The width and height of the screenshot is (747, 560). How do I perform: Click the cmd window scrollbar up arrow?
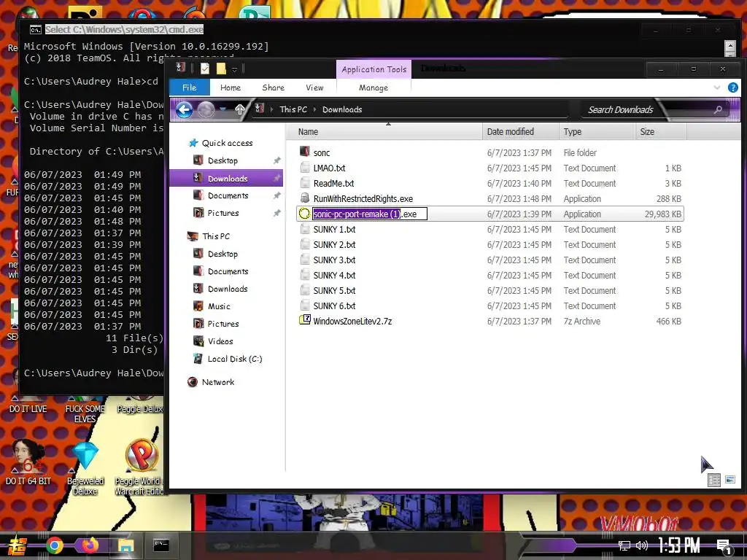point(729,47)
